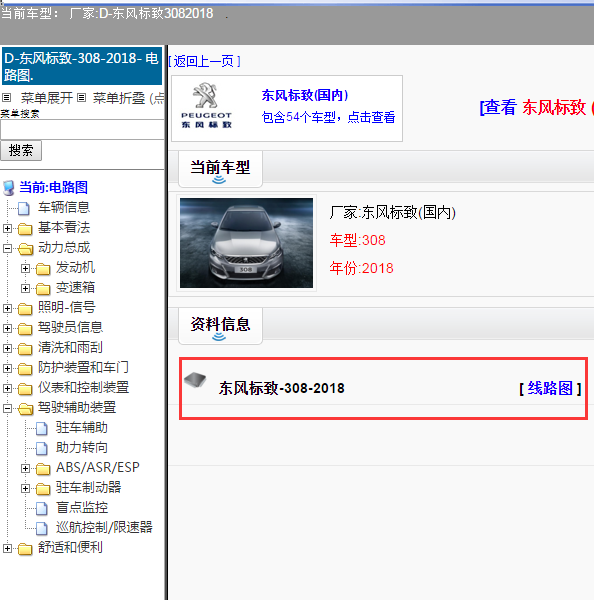Image resolution: width=594 pixels, height=600 pixels.
Task: Click the 驾驶员信息 folder icon
Action: coord(25,328)
